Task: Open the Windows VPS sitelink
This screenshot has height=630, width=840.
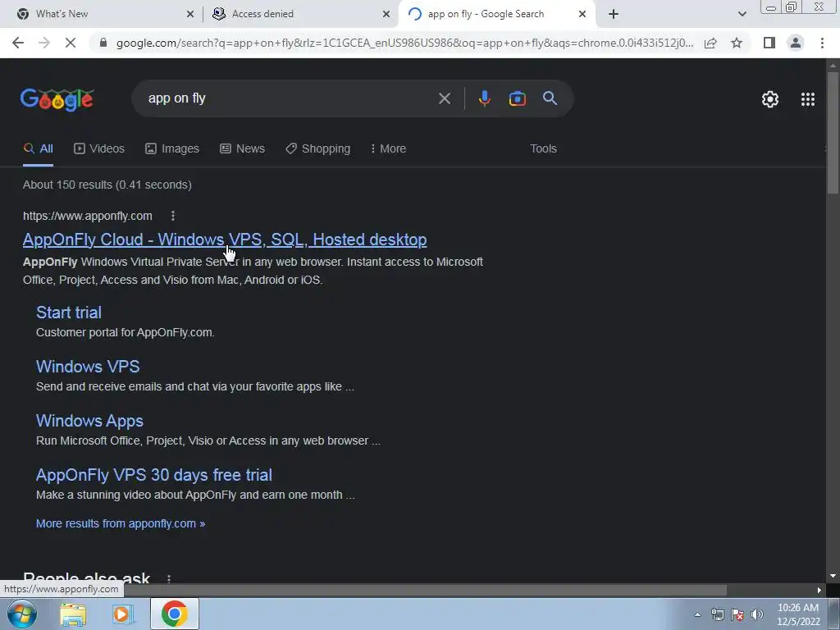Action: [88, 367]
